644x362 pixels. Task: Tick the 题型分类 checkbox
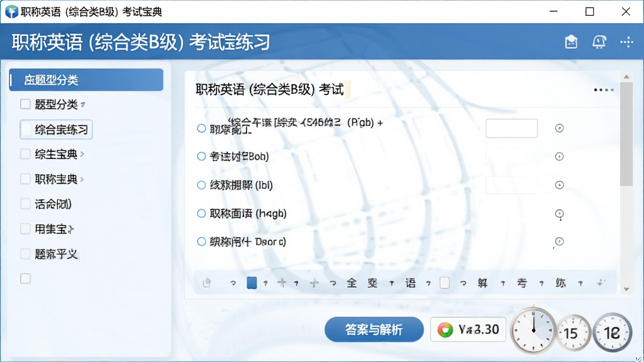(x=25, y=104)
